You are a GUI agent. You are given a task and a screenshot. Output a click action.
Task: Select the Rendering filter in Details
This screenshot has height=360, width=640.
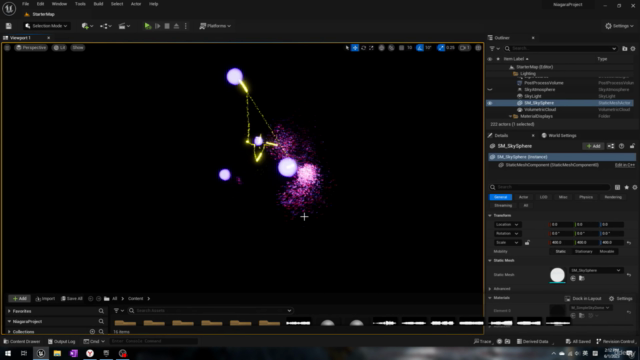[613, 197]
